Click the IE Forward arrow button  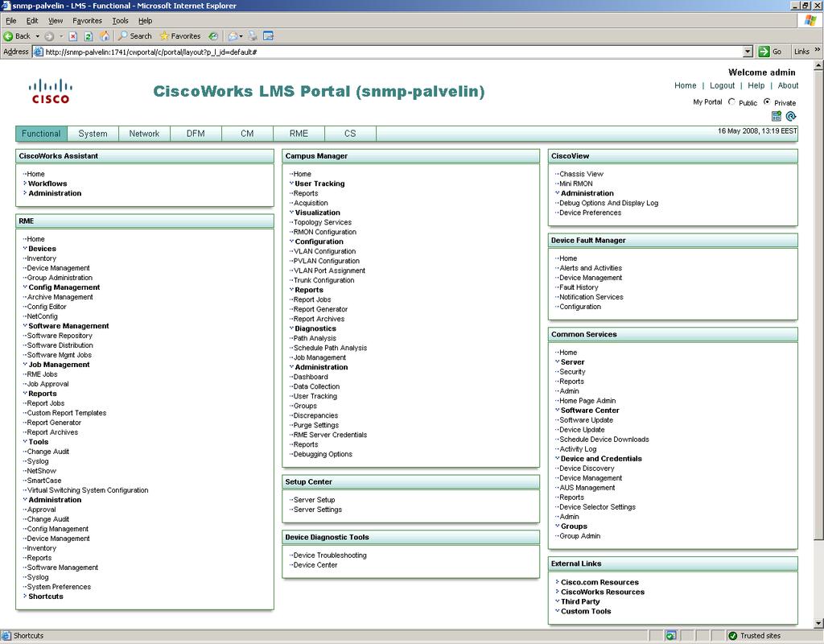[49, 36]
